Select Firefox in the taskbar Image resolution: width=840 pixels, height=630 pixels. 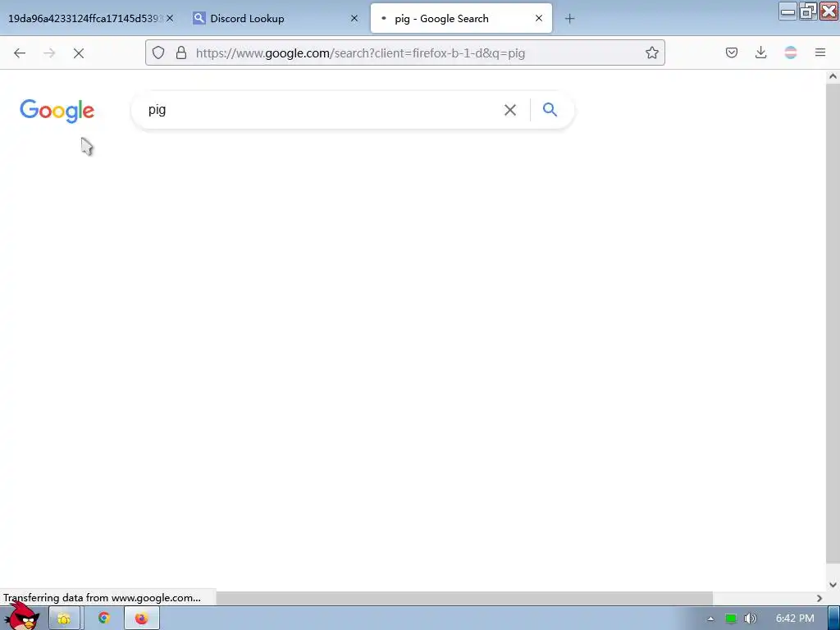[x=141, y=619]
